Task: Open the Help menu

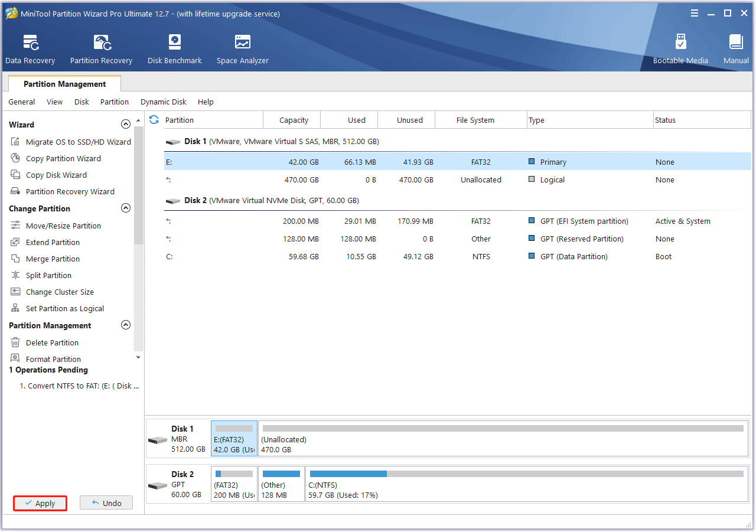Action: (206, 102)
